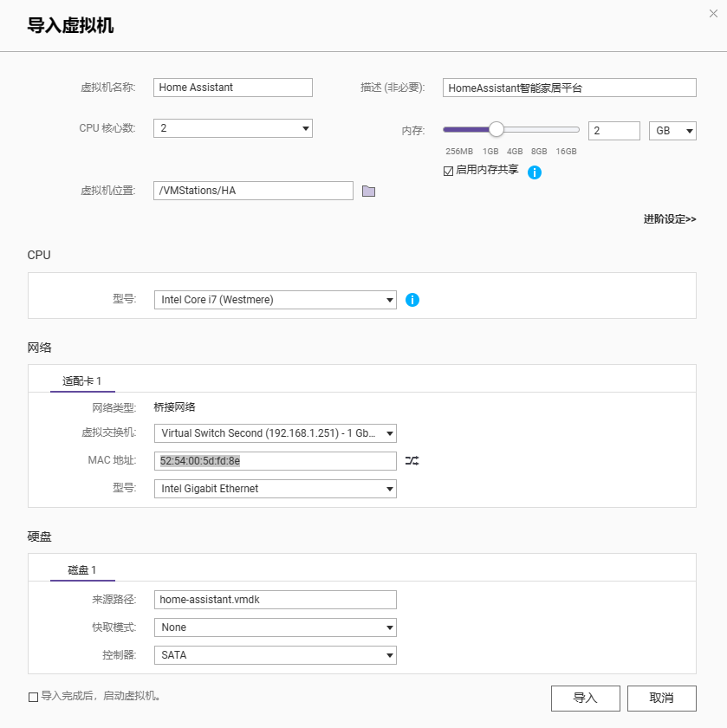
Task: Randomize the MAC address
Action: pyautogui.click(x=412, y=460)
